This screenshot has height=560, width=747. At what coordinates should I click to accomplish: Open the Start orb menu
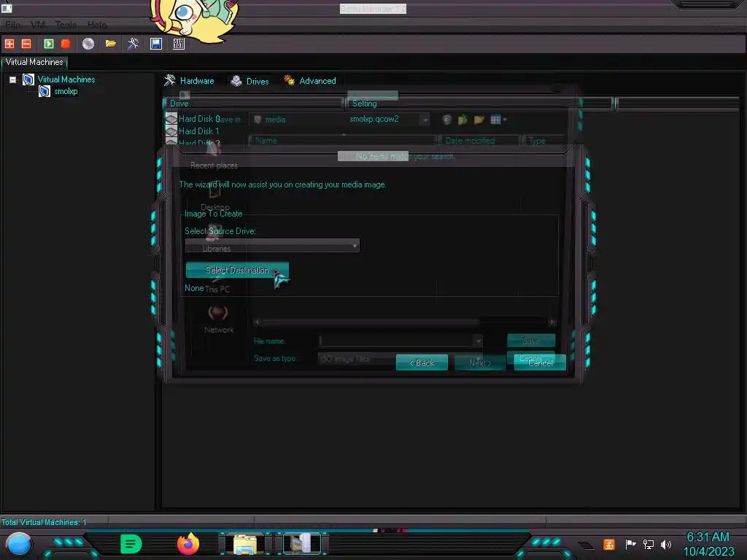click(19, 544)
